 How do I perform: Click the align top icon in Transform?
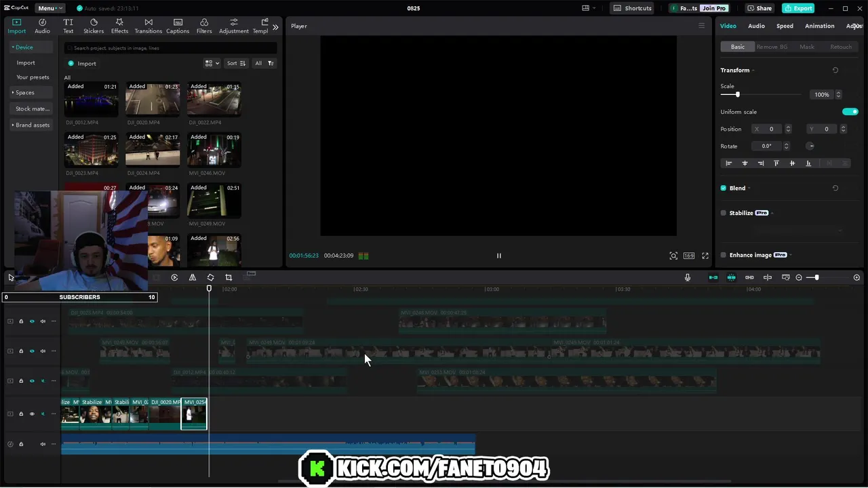coord(776,163)
